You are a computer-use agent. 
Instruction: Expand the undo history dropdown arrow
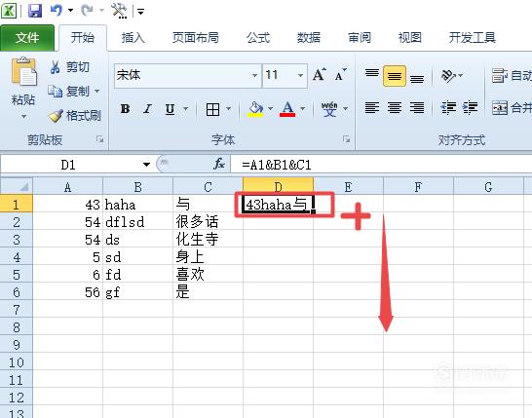coord(70,10)
